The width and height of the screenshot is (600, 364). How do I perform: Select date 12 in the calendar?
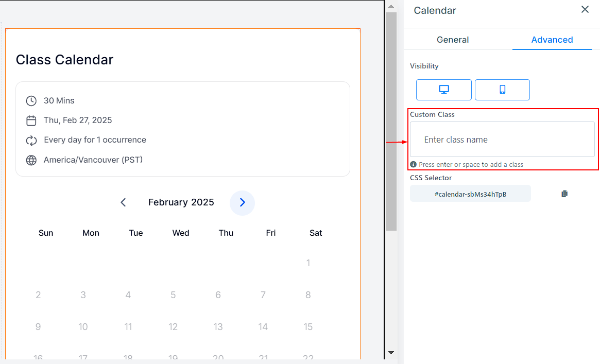pos(173,326)
